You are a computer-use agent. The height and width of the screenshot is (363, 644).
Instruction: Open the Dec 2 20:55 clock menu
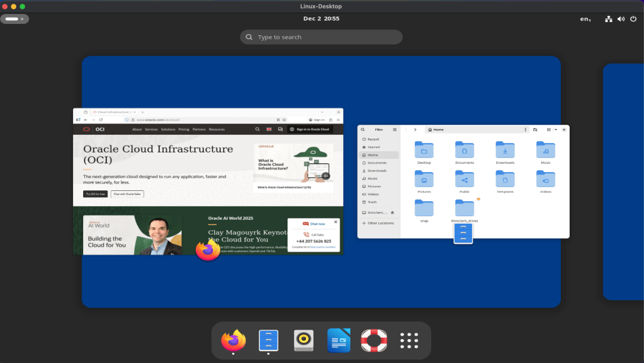321,19
